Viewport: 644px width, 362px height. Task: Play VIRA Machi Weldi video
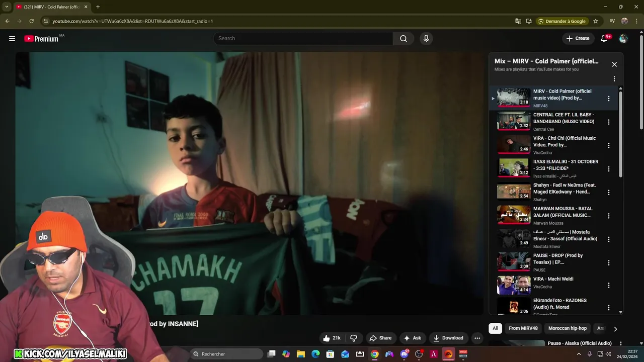(x=514, y=285)
